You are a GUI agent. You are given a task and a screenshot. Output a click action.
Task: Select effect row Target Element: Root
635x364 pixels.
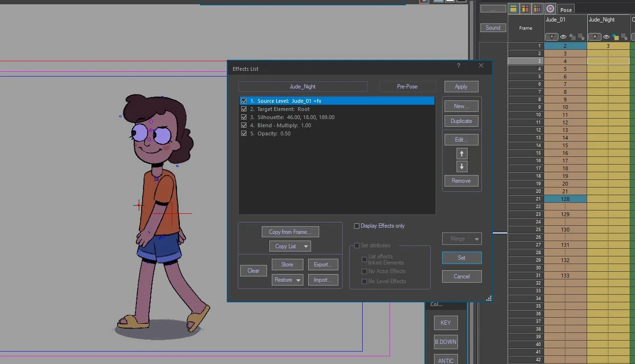pos(337,109)
